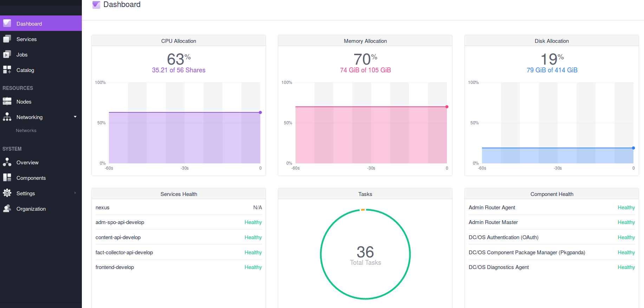Click the 74 GiB of 105 GiB text
This screenshot has width=644, height=308.
coord(365,70)
